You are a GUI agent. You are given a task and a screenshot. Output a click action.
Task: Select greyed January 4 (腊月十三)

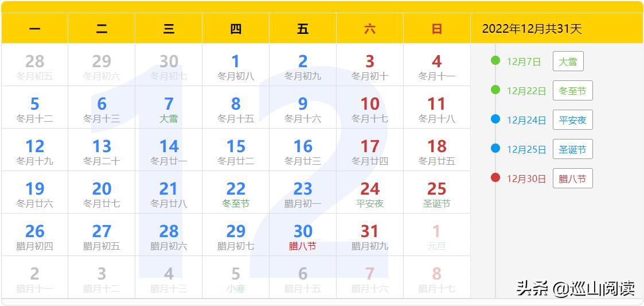click(169, 277)
